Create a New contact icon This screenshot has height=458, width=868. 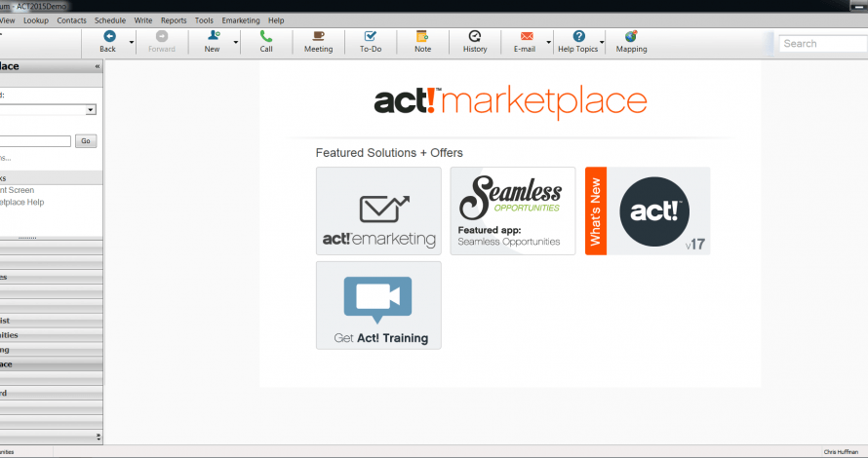tap(214, 36)
